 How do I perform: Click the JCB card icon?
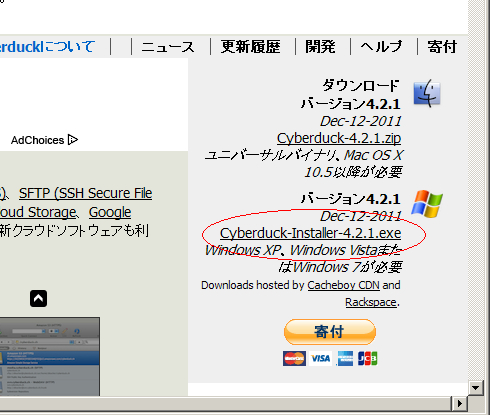(x=367, y=359)
